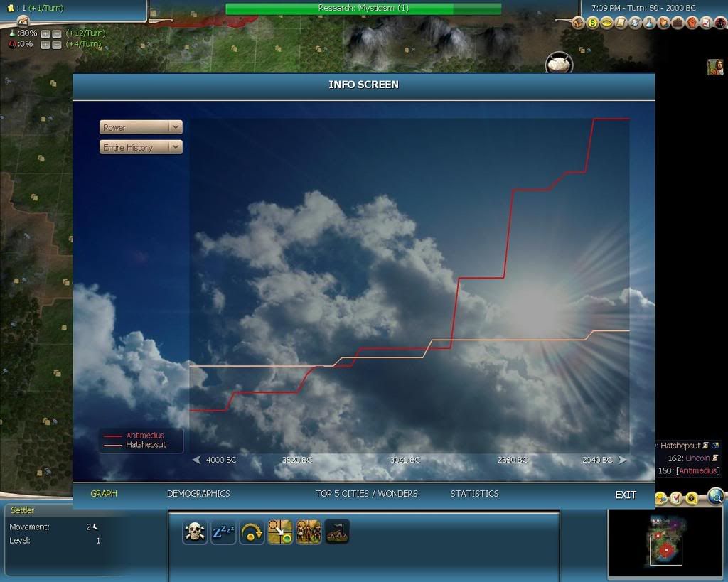Increase the research rate plus button
This screenshot has width=728, height=582.
[x=45, y=34]
